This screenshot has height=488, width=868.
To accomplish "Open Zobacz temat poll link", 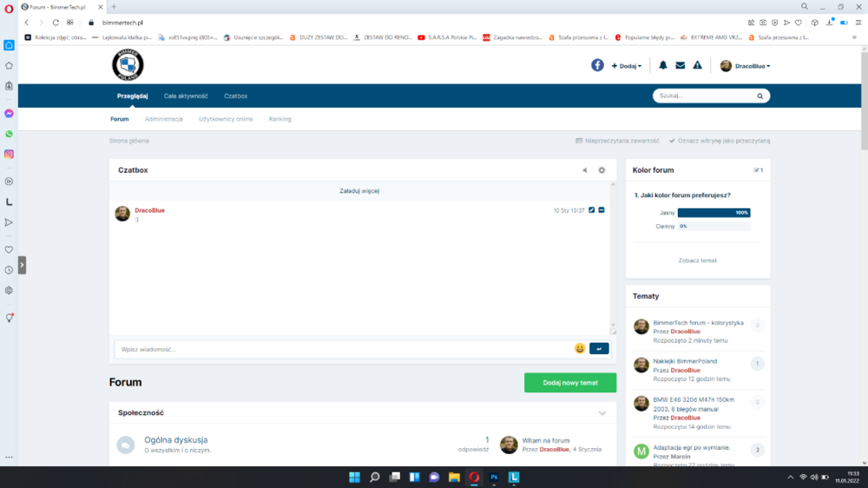I will click(698, 260).
